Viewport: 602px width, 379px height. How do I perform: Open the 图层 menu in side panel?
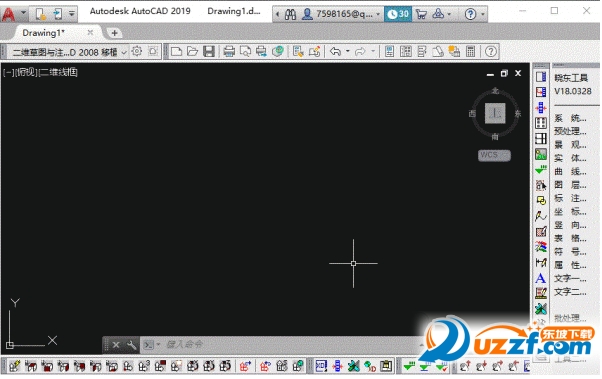coord(570,185)
